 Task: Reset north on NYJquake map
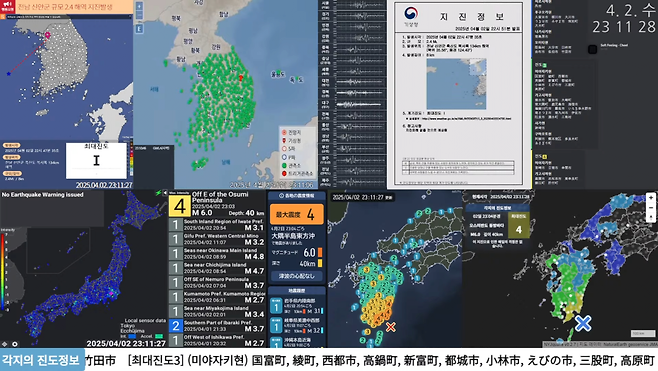pyautogui.click(x=650, y=217)
